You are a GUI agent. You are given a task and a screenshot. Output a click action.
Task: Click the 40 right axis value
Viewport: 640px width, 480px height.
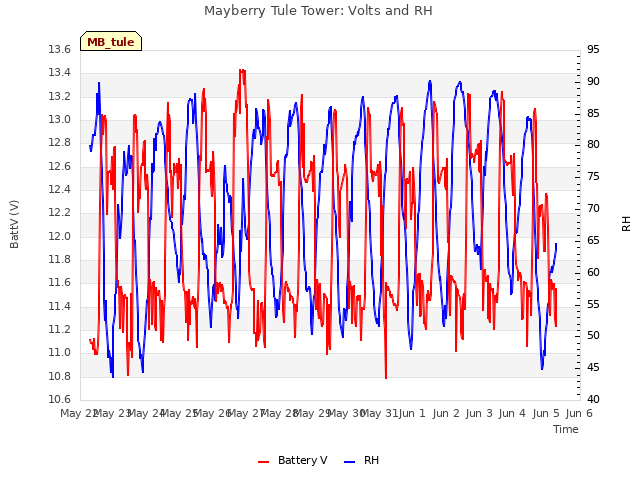(593, 399)
